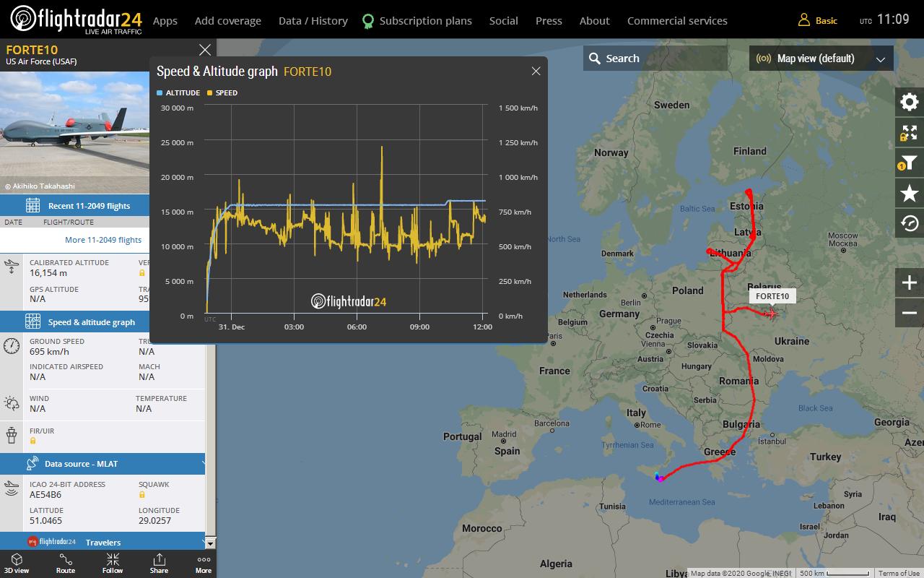Viewport: 924px width, 578px height.
Task: Open the Settings gear on map toolbar
Action: coord(910,102)
